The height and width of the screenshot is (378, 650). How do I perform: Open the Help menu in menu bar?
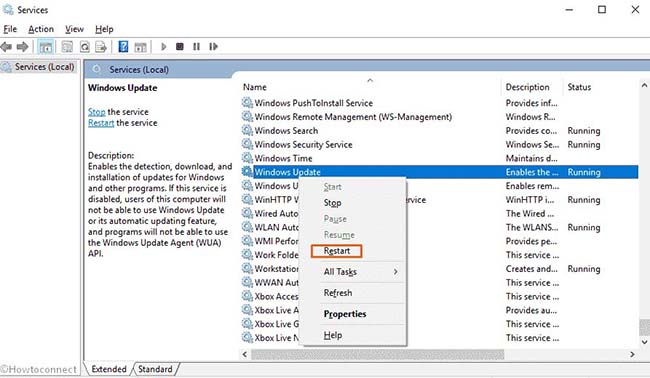[104, 29]
